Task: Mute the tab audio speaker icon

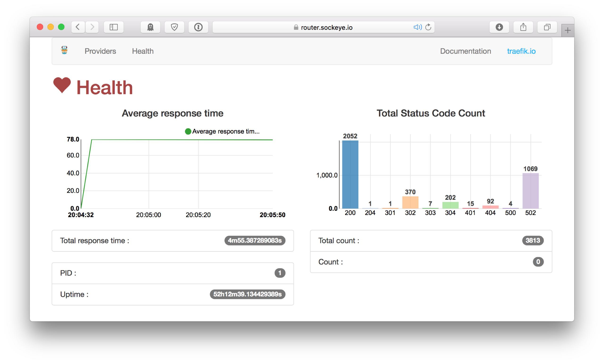Action: pos(417,27)
